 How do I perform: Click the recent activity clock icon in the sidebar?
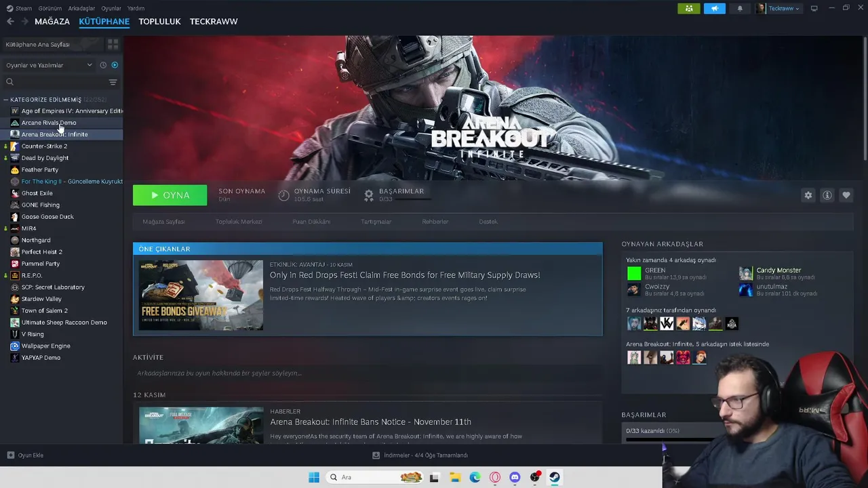[x=103, y=65]
